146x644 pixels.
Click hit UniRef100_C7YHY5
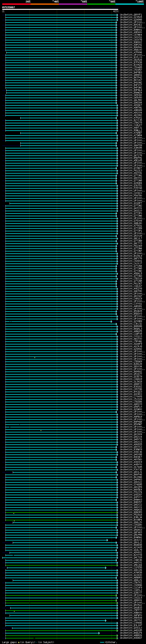coord(131,397)
